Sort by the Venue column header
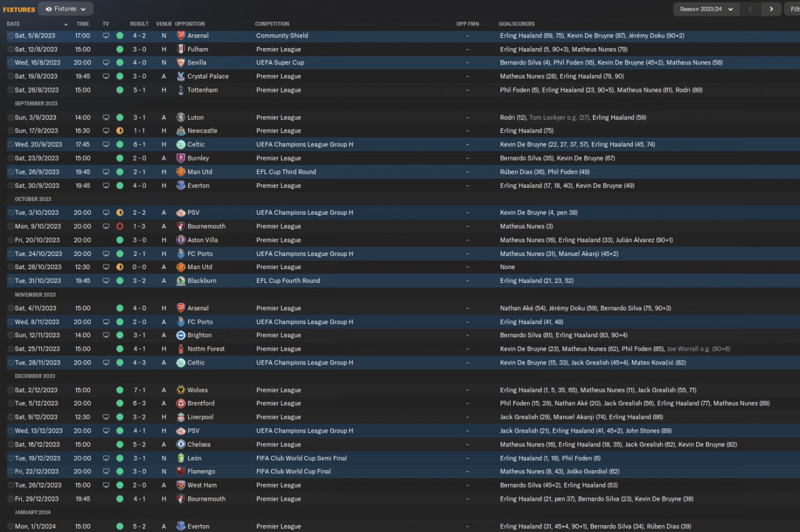The width and height of the screenshot is (800, 532). (164, 24)
